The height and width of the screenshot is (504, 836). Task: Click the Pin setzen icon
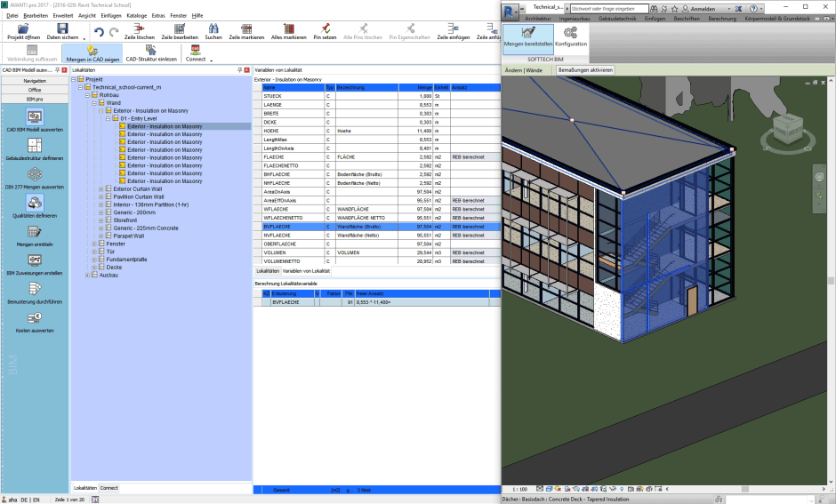coord(325,32)
